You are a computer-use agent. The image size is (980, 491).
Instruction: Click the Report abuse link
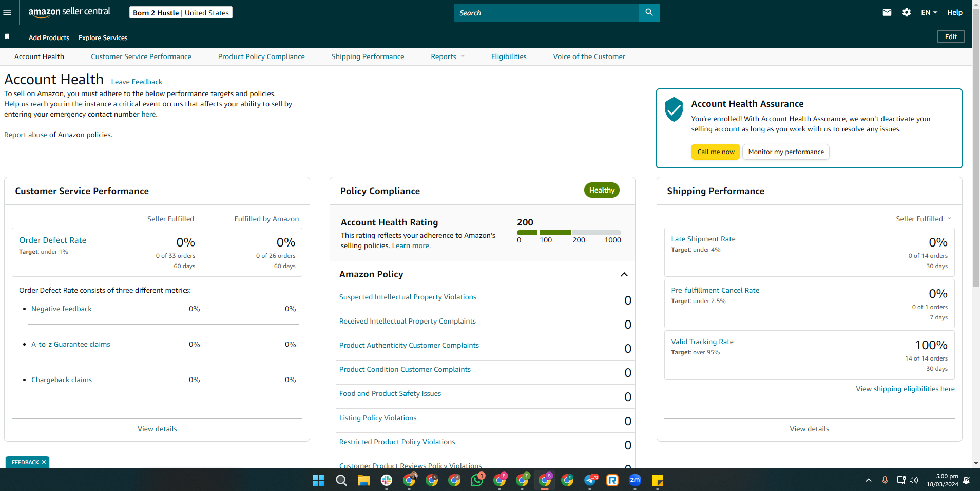26,135
